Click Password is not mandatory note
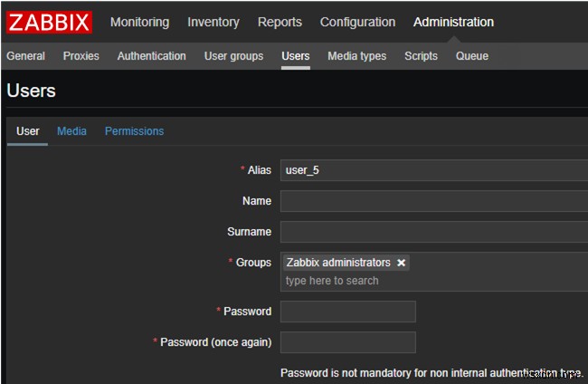Screen dimensions: 588x384 (x=432, y=373)
